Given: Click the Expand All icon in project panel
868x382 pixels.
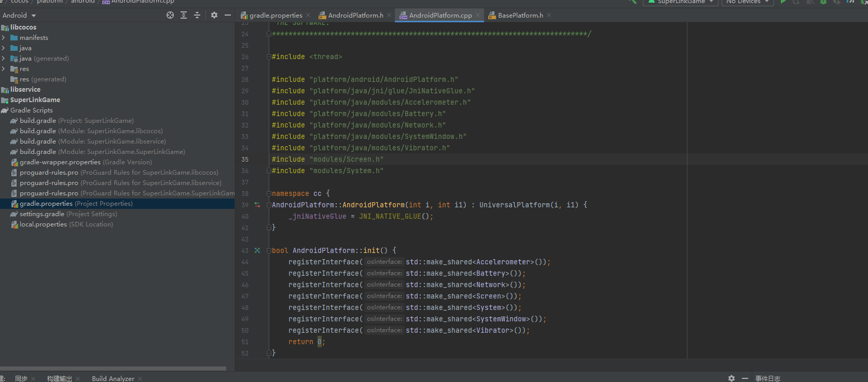Looking at the screenshot, I should point(184,15).
